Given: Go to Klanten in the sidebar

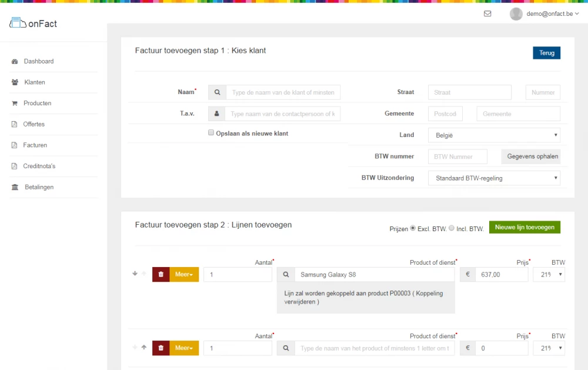Looking at the screenshot, I should pyautogui.click(x=35, y=82).
